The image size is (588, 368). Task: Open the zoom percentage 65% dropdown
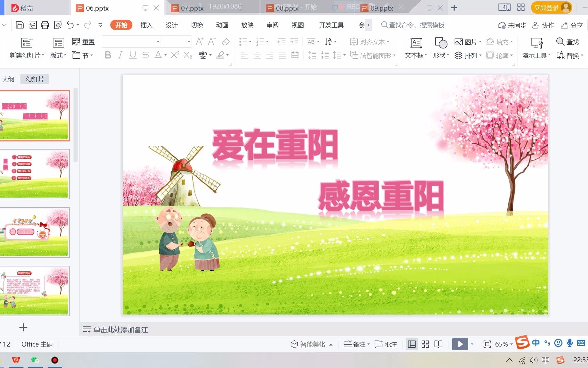click(511, 344)
